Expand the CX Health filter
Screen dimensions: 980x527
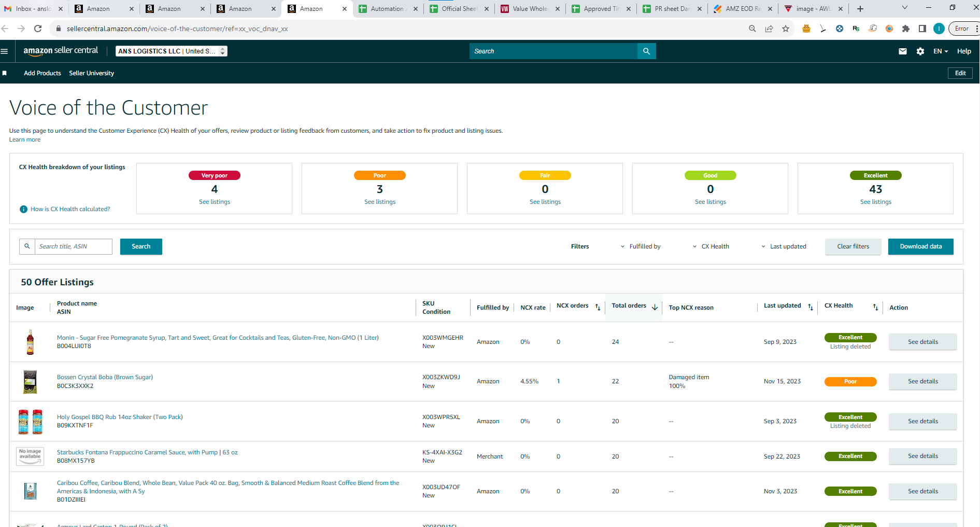pyautogui.click(x=711, y=246)
